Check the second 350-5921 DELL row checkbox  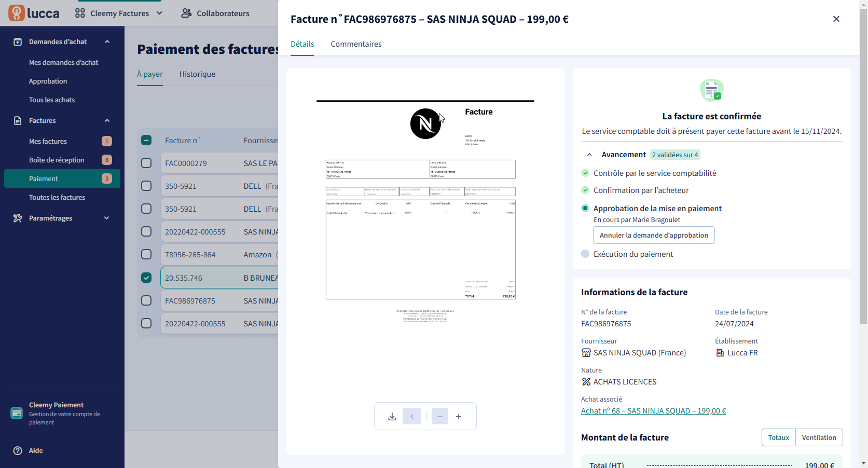(x=146, y=209)
